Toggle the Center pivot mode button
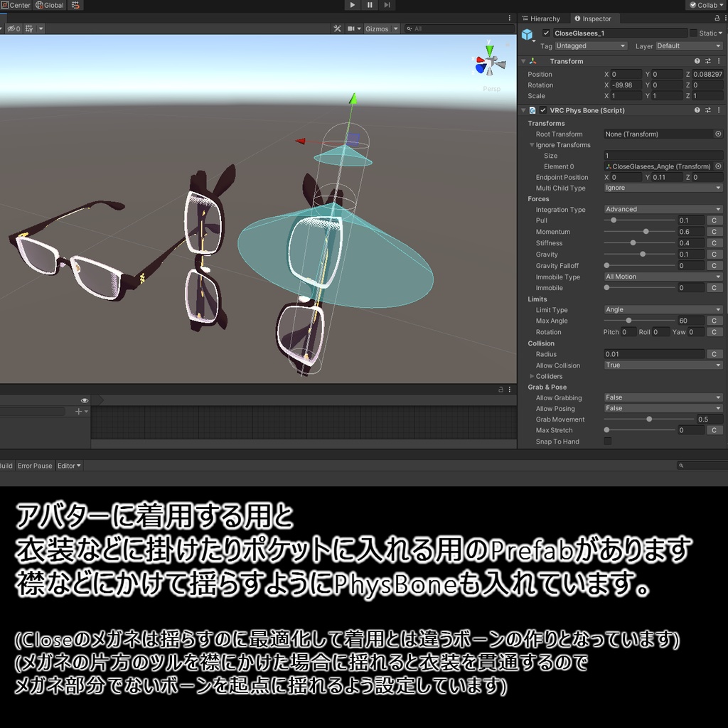728x728 pixels. tap(16, 5)
